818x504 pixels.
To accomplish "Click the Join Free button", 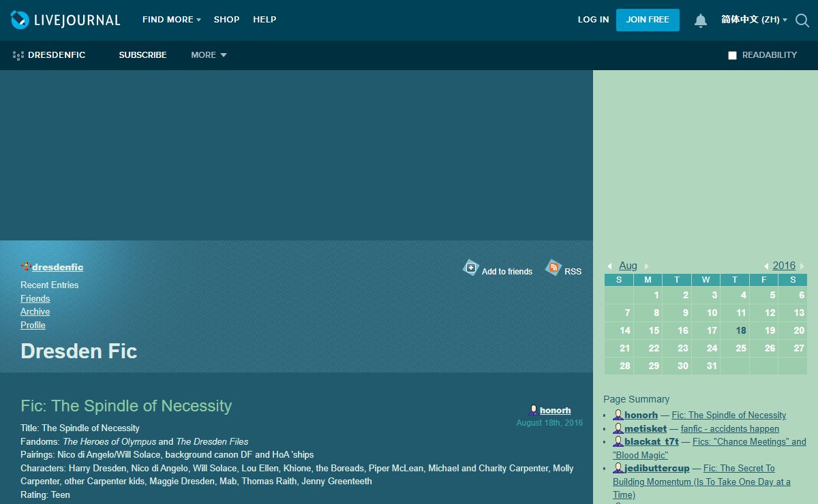I will click(648, 20).
